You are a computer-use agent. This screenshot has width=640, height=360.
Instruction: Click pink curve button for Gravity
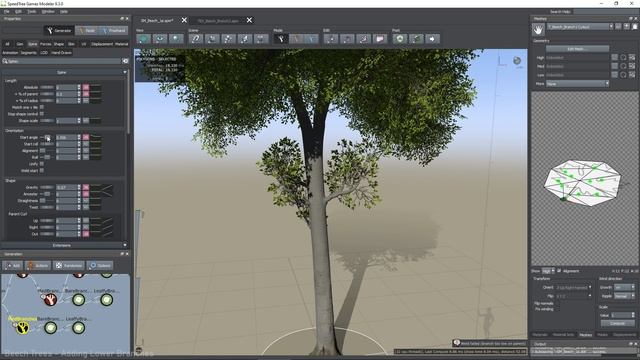(86, 187)
